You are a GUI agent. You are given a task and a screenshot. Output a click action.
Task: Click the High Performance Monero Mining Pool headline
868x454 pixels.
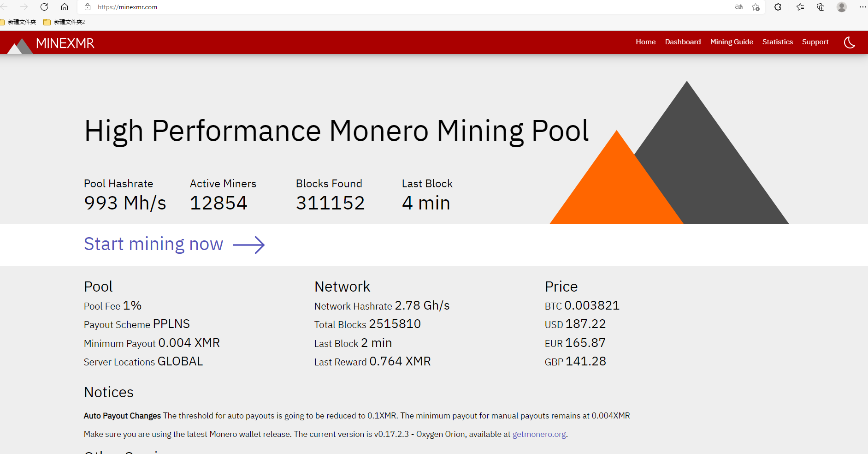[337, 131]
